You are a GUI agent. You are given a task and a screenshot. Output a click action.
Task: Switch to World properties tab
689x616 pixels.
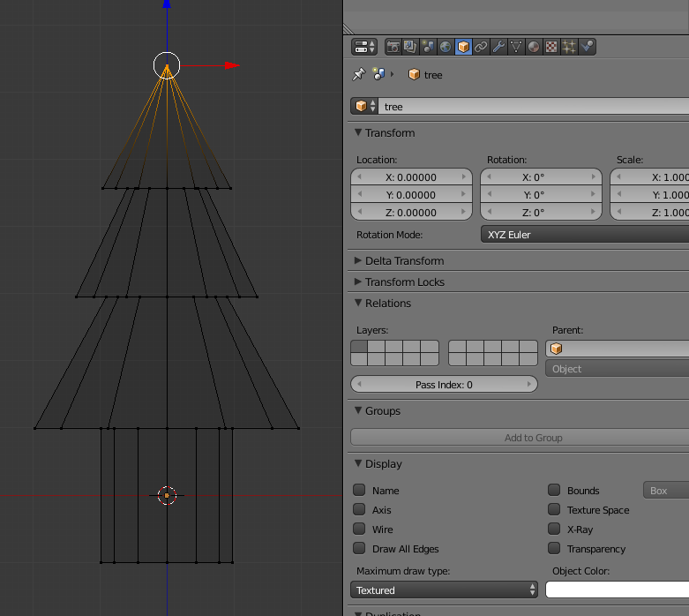tap(446, 47)
